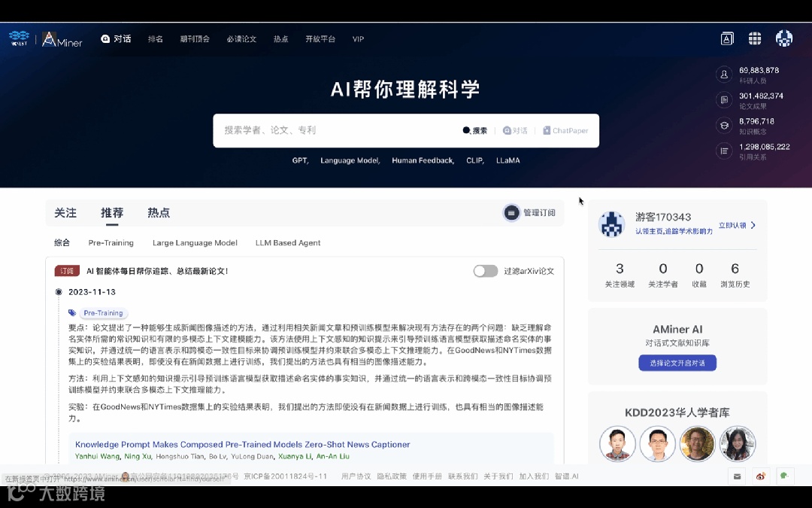812x508 pixels.
Task: Click the tag icon beside Pre-Training
Action: pyautogui.click(x=72, y=313)
